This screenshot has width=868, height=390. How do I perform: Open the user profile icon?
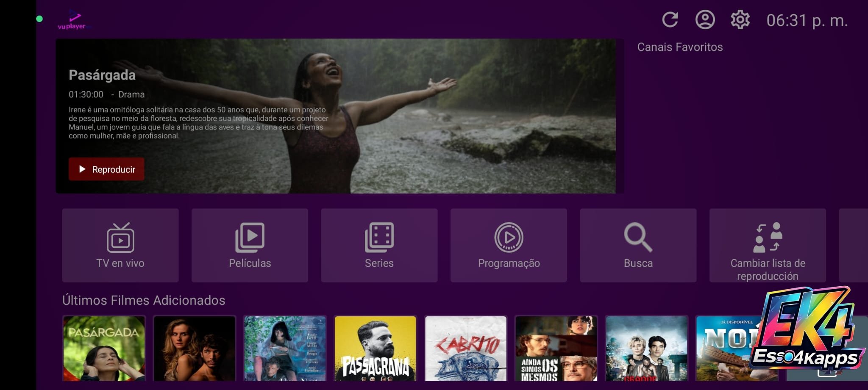[x=705, y=20]
